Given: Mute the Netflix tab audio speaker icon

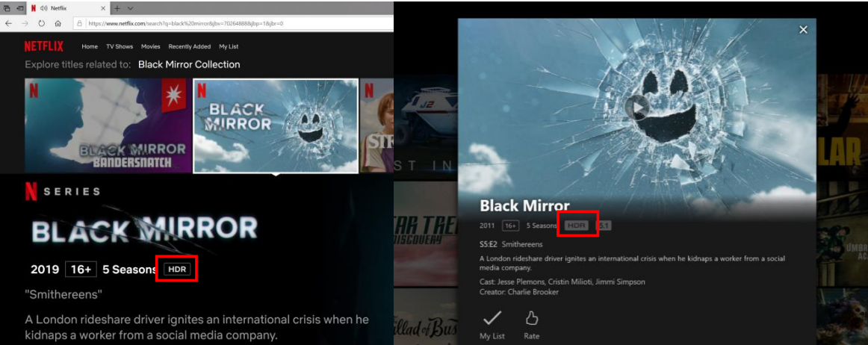Looking at the screenshot, I should coord(44,8).
